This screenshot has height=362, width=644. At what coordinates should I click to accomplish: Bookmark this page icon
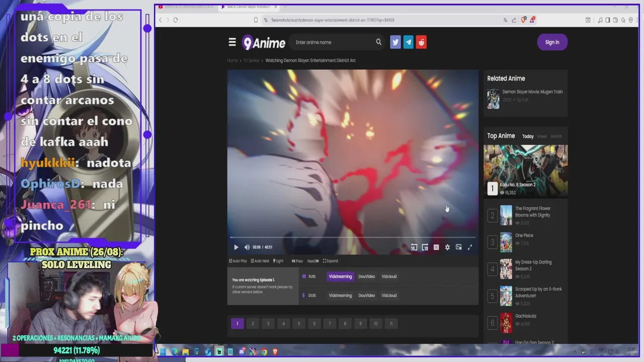tap(256, 20)
